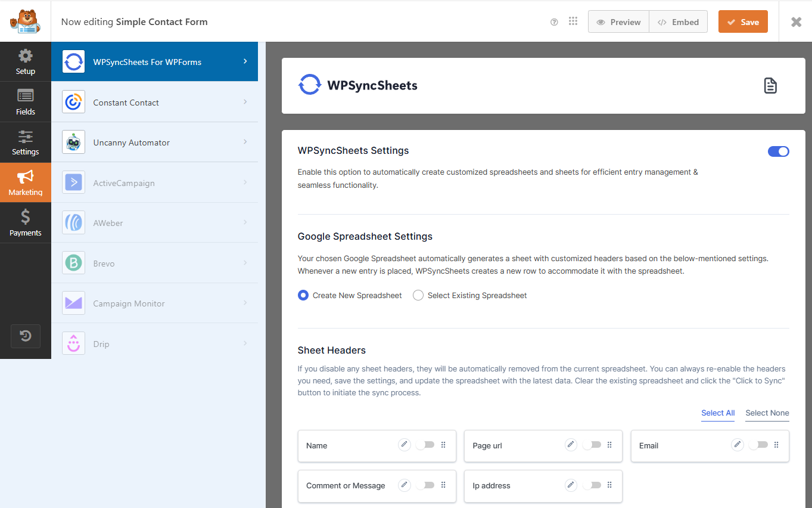Edit Comment or Message header pencil icon
This screenshot has height=508, width=812.
click(405, 485)
